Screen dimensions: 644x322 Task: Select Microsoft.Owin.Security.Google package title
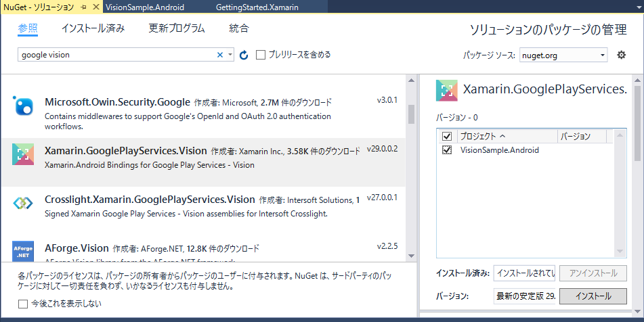(x=117, y=102)
